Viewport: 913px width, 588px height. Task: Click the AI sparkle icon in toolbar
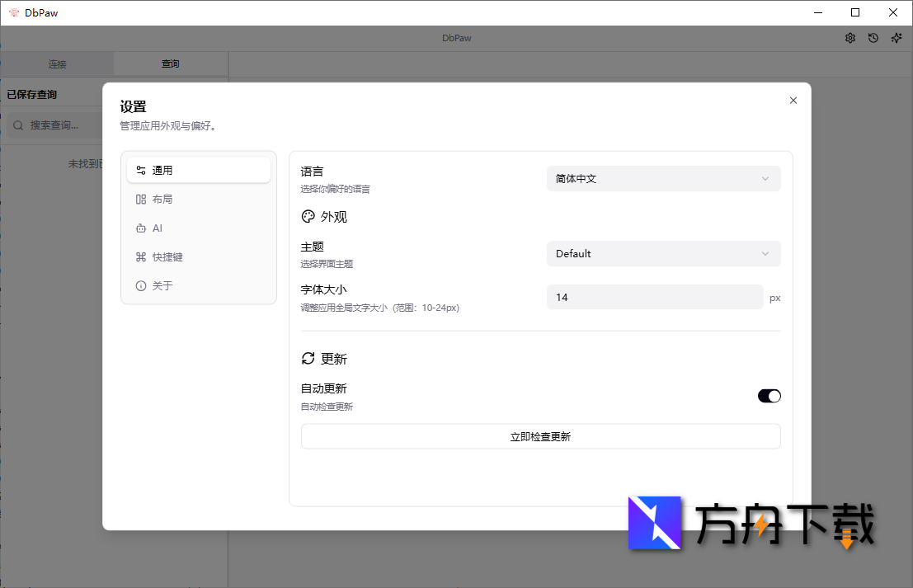coord(897,38)
